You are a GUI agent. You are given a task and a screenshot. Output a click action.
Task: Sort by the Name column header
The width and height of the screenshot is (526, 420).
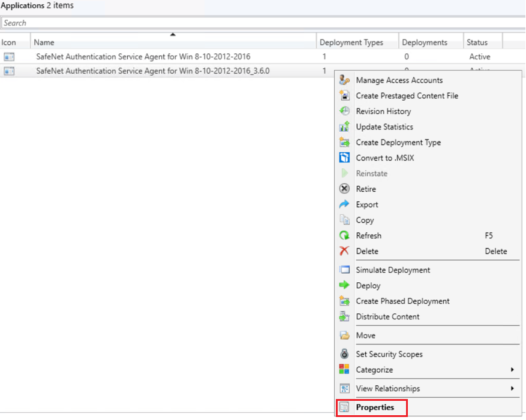pyautogui.click(x=173, y=42)
